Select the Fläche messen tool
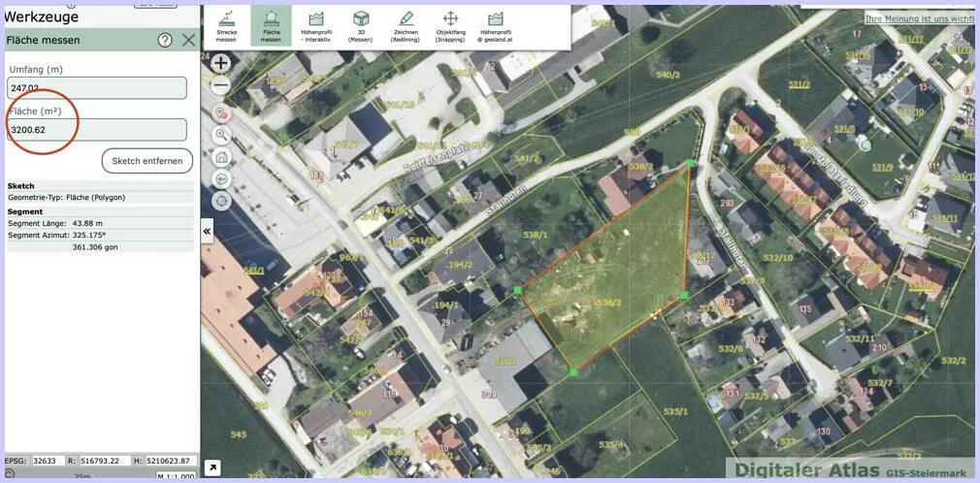 (271, 25)
